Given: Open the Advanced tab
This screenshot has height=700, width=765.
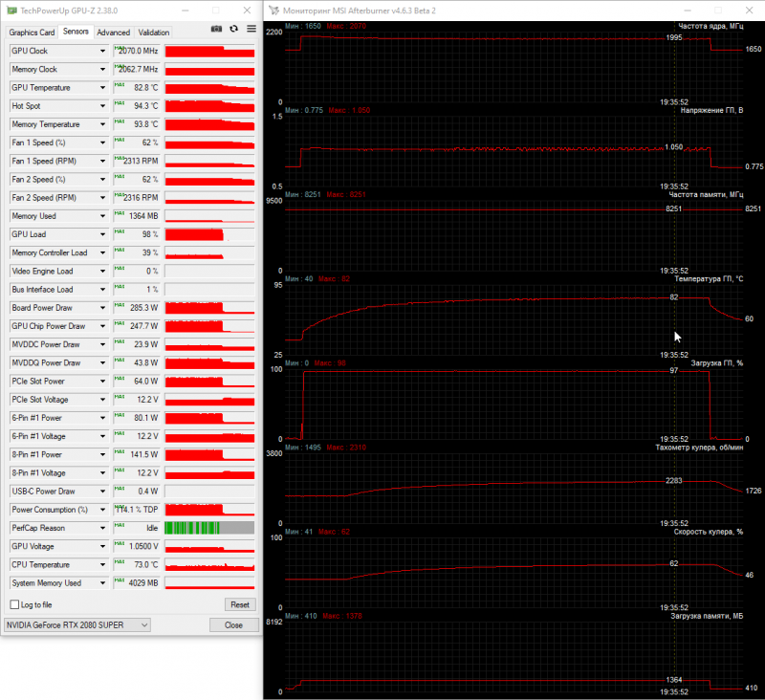Looking at the screenshot, I should [113, 32].
